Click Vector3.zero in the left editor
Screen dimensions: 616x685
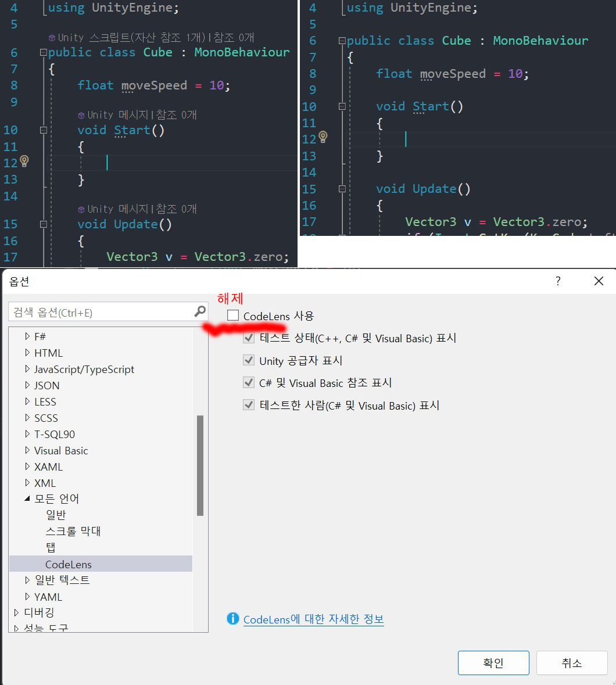coord(238,256)
